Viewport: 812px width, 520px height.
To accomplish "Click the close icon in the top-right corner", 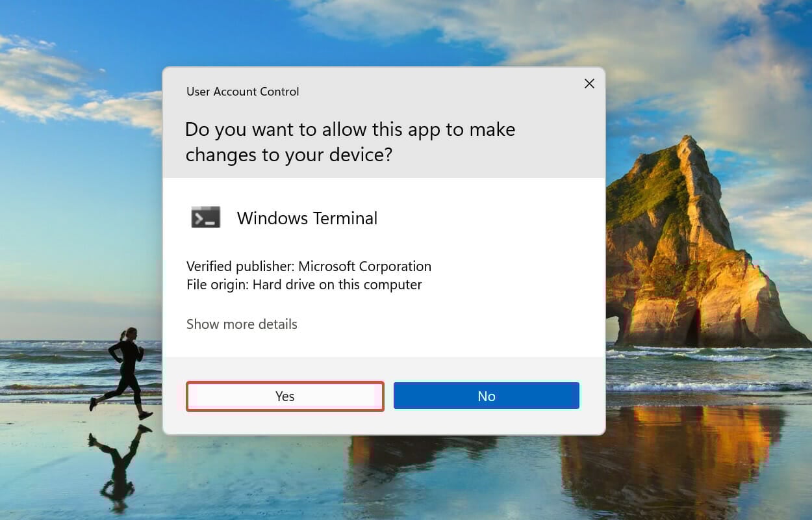I will tap(589, 83).
